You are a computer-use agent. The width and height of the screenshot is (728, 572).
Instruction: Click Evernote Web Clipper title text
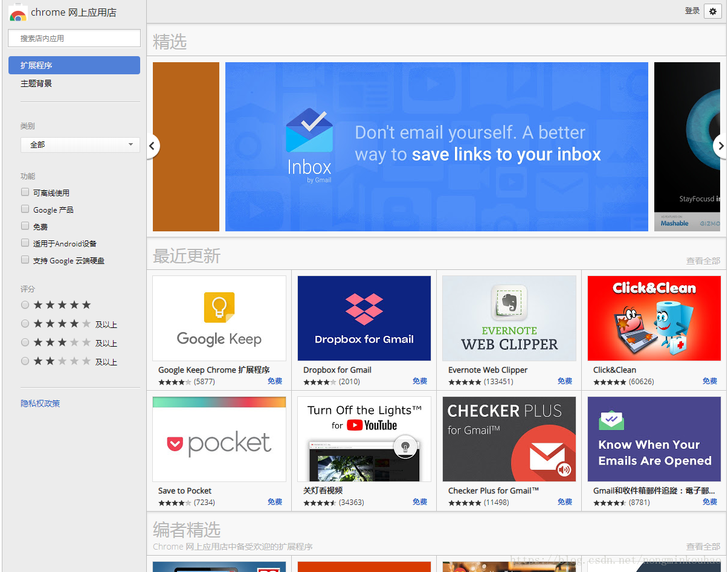[x=488, y=370]
